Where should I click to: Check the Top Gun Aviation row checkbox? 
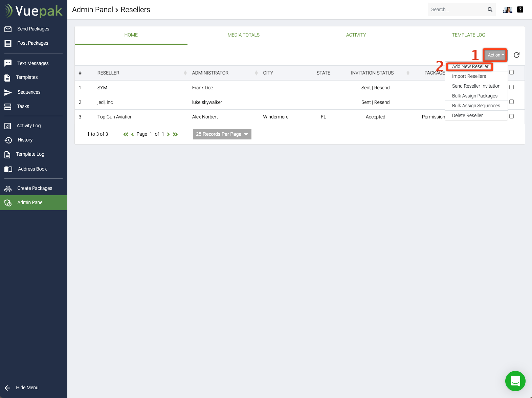coord(511,116)
